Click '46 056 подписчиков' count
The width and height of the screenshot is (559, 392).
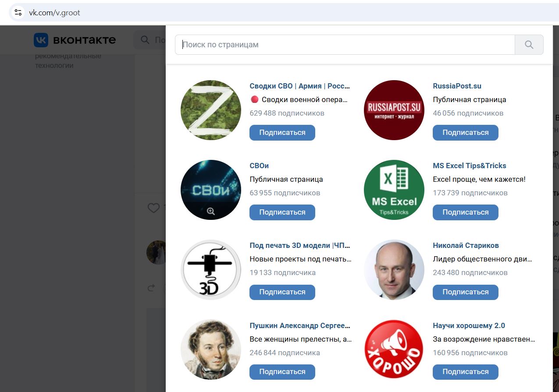(468, 113)
